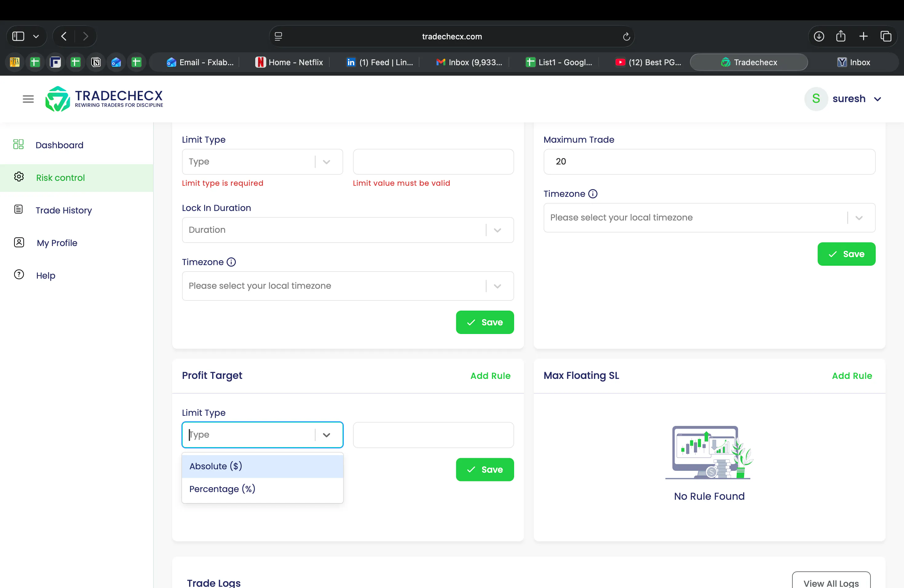
Task: Click the Trade History list icon
Action: [18, 209]
